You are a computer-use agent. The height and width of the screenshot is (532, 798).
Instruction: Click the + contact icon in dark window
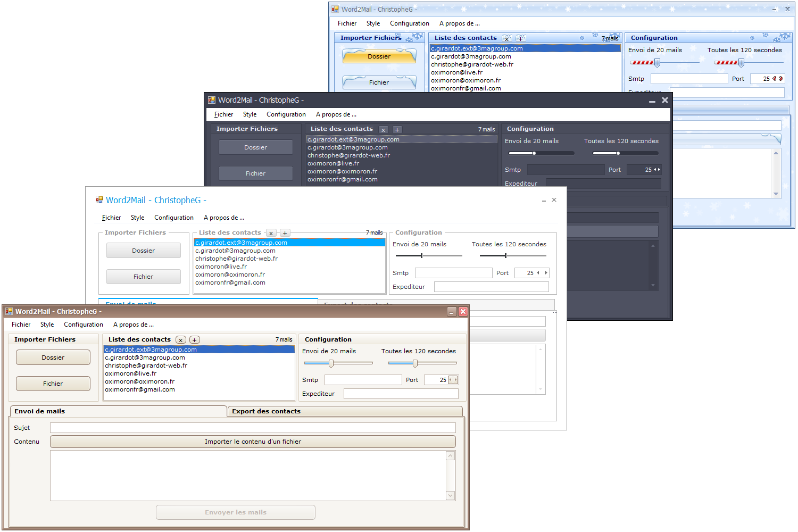[397, 130]
